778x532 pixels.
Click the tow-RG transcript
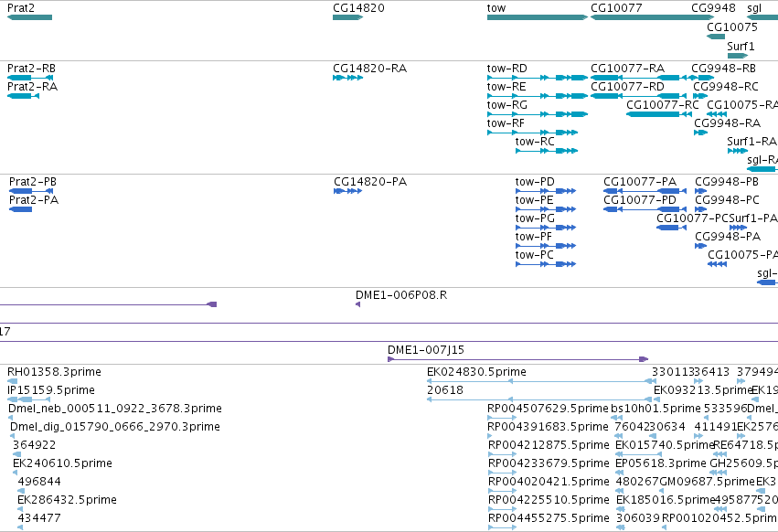coord(538,114)
